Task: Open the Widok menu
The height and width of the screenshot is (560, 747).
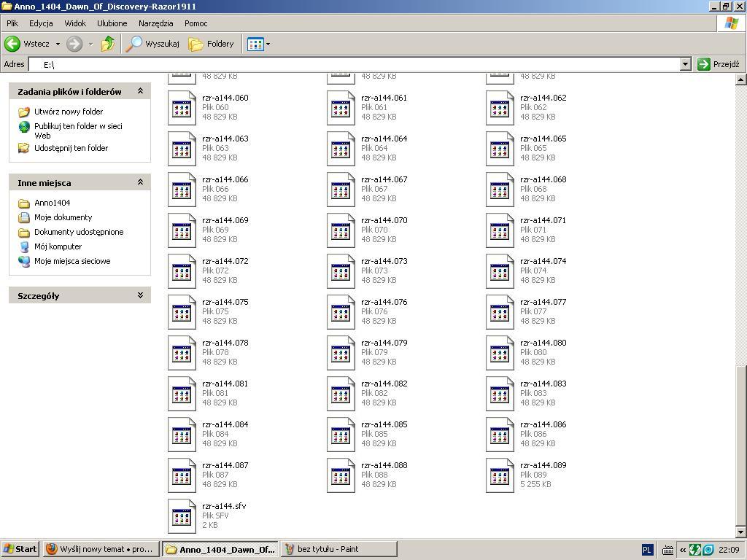Action: pos(75,23)
